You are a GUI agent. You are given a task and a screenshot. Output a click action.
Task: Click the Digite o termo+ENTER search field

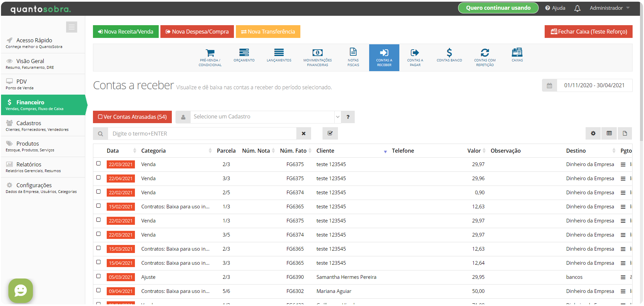tap(202, 134)
